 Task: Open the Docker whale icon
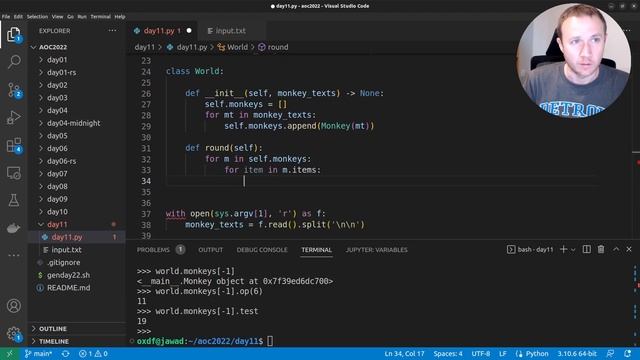[x=13, y=228]
